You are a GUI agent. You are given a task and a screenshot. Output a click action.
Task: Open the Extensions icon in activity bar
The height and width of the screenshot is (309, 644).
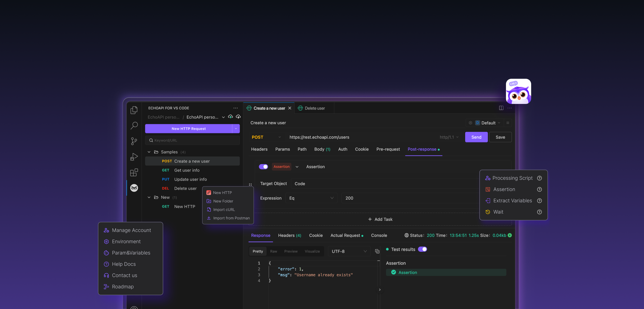[x=134, y=172]
